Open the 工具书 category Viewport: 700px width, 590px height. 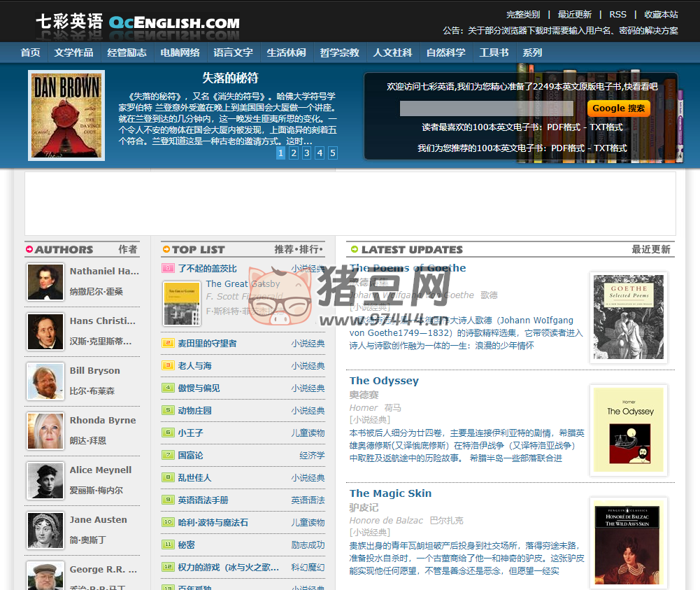[x=494, y=52]
